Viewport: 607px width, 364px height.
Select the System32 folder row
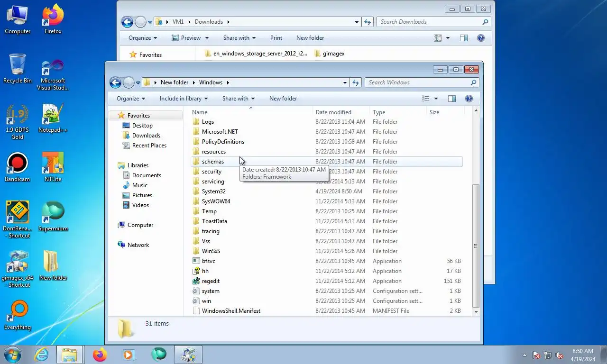point(327,191)
